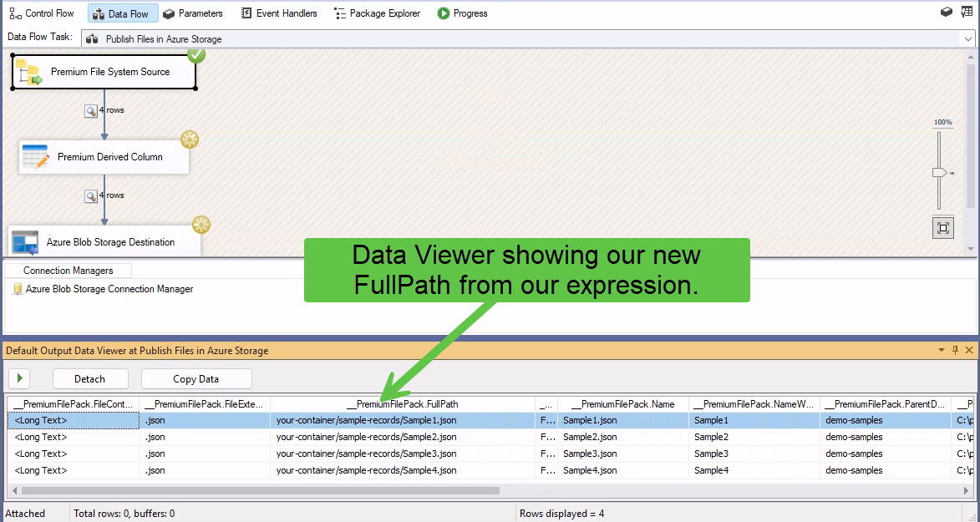980x522 pixels.
Task: Click the running indicator on Azure Blob Storage Destination
Action: click(x=201, y=225)
